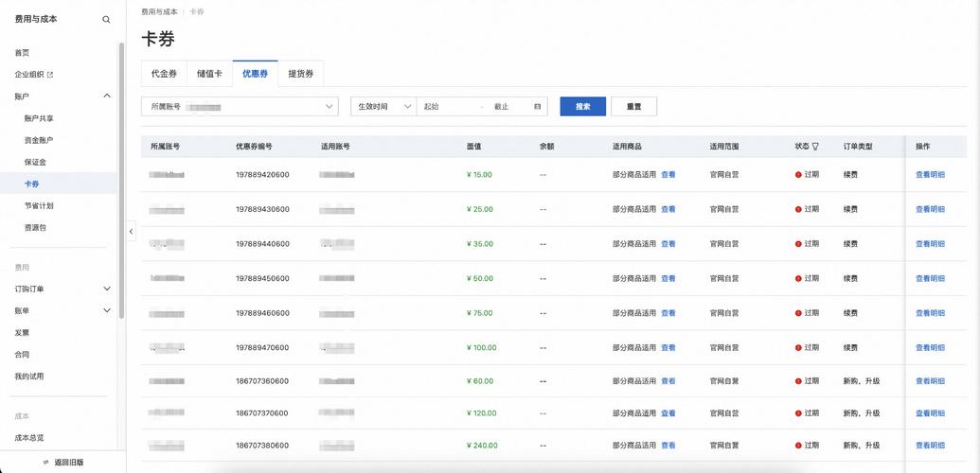Click the status column filter icon
Image resolution: width=980 pixels, height=473 pixels.
coord(815,147)
